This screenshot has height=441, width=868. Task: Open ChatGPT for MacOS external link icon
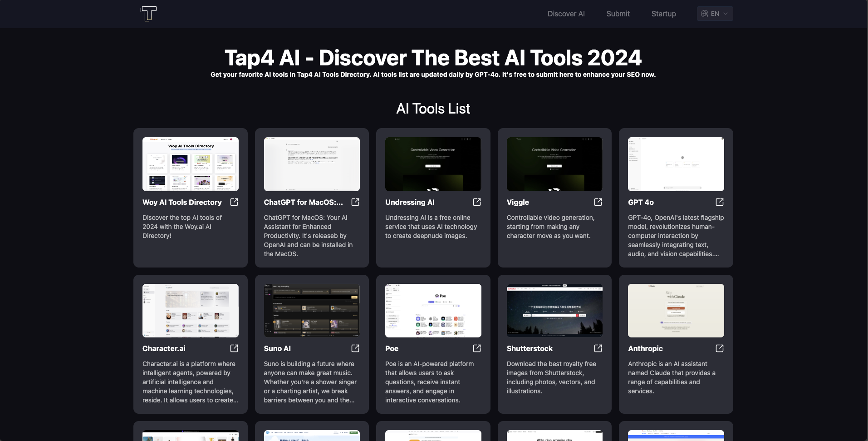(x=355, y=202)
